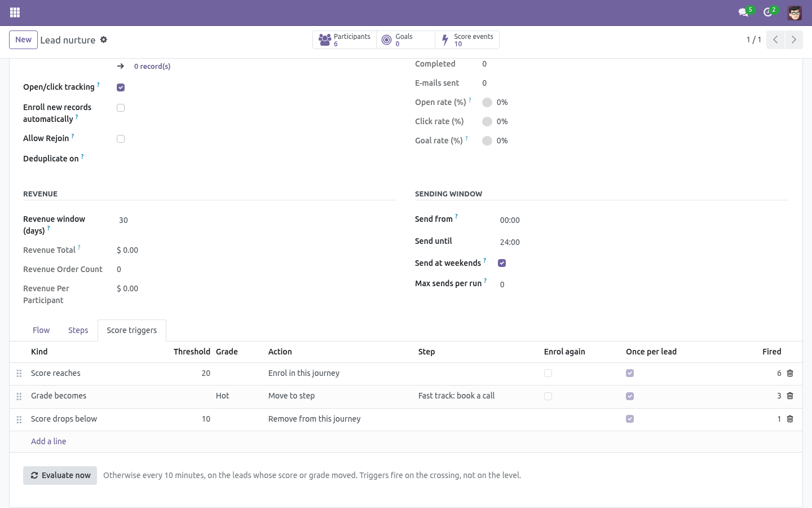Click the Send from time field
The height and width of the screenshot is (508, 812).
point(643,220)
